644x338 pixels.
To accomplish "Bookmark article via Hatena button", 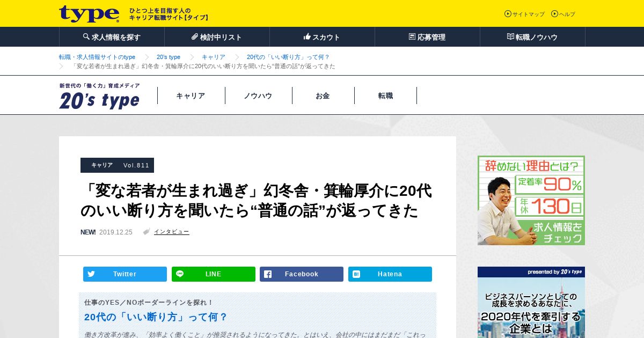I will point(390,274).
